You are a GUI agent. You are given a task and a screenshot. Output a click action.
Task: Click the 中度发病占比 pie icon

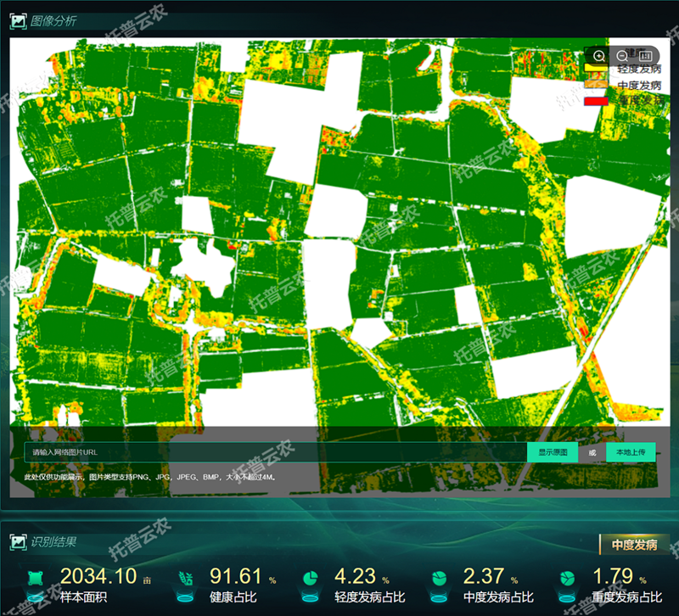pos(440,579)
